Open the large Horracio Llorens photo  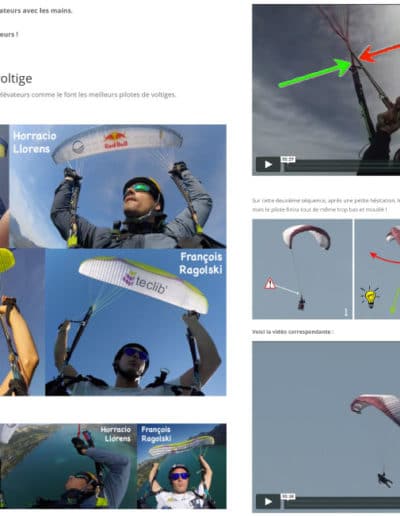pyautogui.click(x=118, y=186)
